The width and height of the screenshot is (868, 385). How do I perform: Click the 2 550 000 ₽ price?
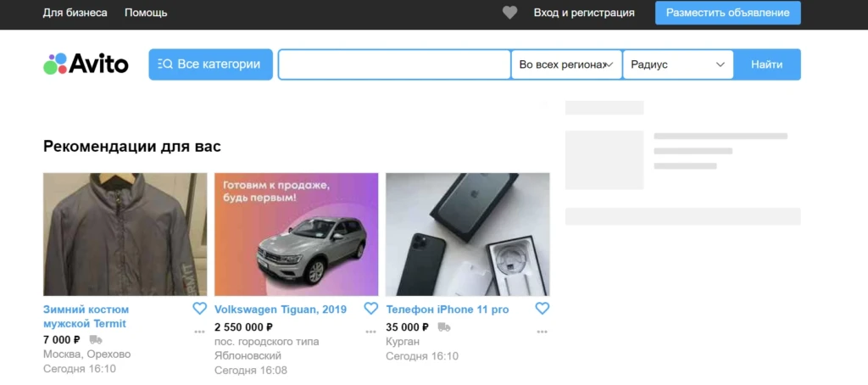(243, 326)
